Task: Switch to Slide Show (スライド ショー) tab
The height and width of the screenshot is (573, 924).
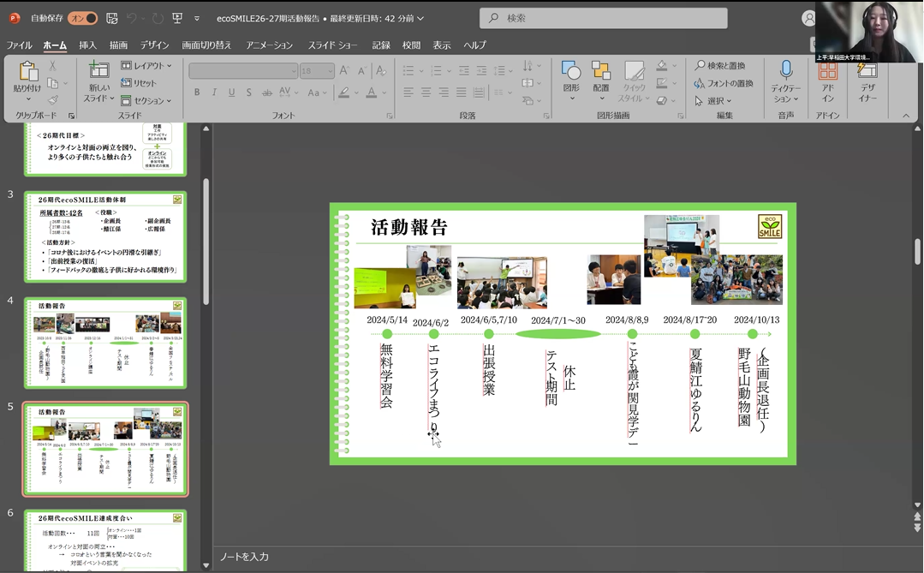Action: pos(332,45)
